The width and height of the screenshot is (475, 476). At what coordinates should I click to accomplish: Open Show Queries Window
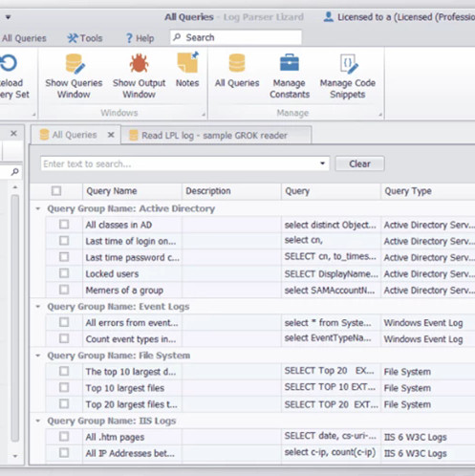pyautogui.click(x=74, y=76)
